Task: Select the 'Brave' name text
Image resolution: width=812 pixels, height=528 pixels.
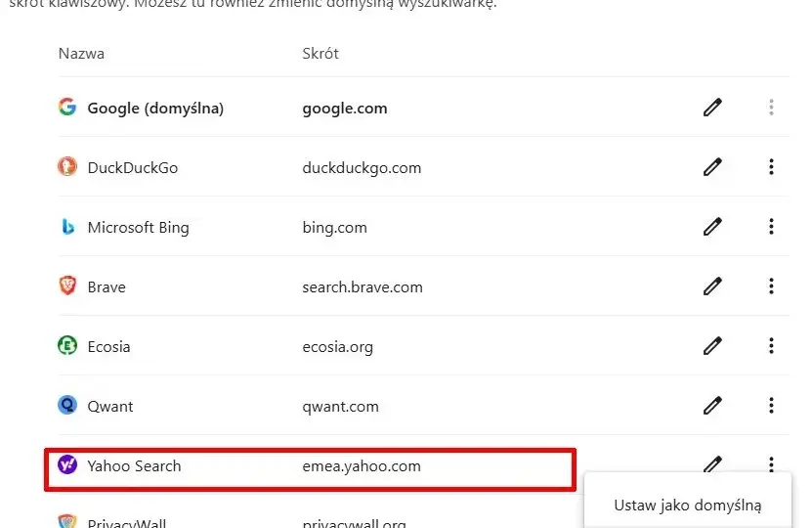Action: 107,287
